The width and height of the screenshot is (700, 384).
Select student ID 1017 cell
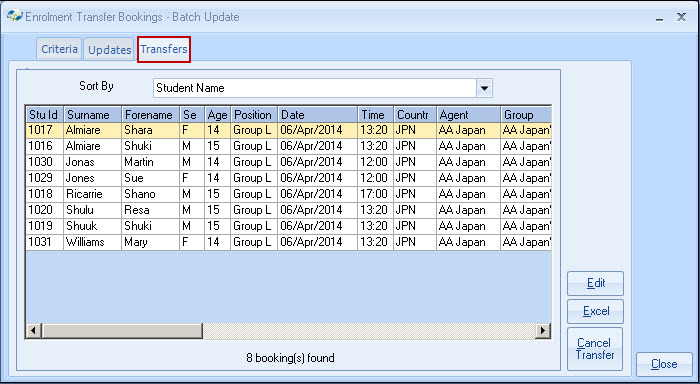45,130
